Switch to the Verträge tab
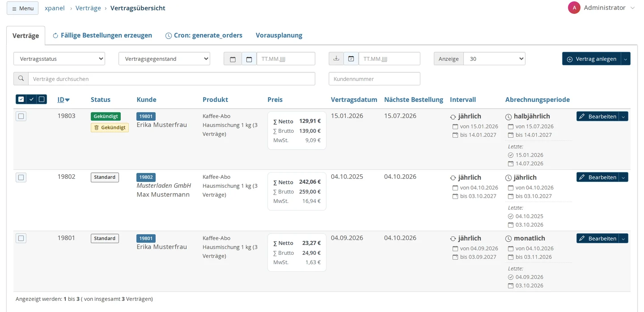 click(x=25, y=35)
